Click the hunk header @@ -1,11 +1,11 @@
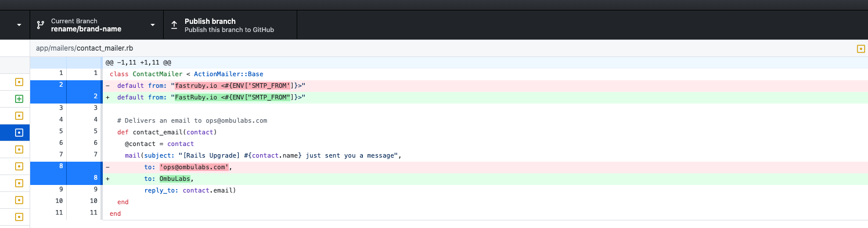 click(138, 62)
